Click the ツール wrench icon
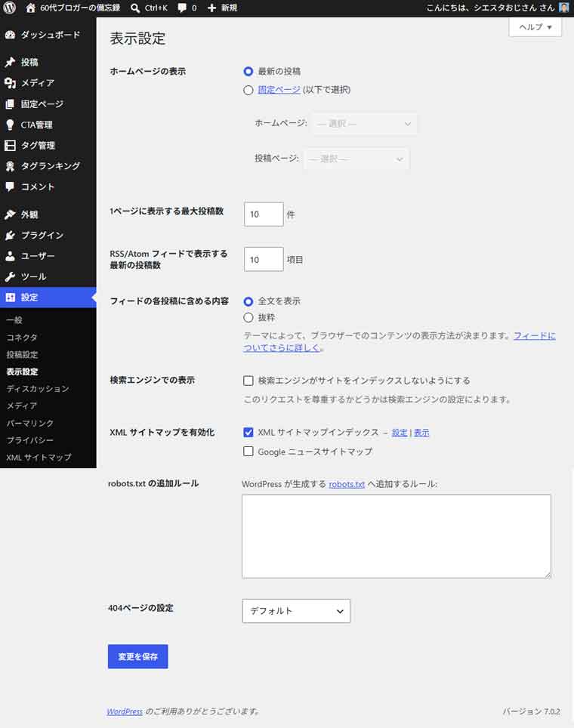The height and width of the screenshot is (728, 574). (x=10, y=276)
